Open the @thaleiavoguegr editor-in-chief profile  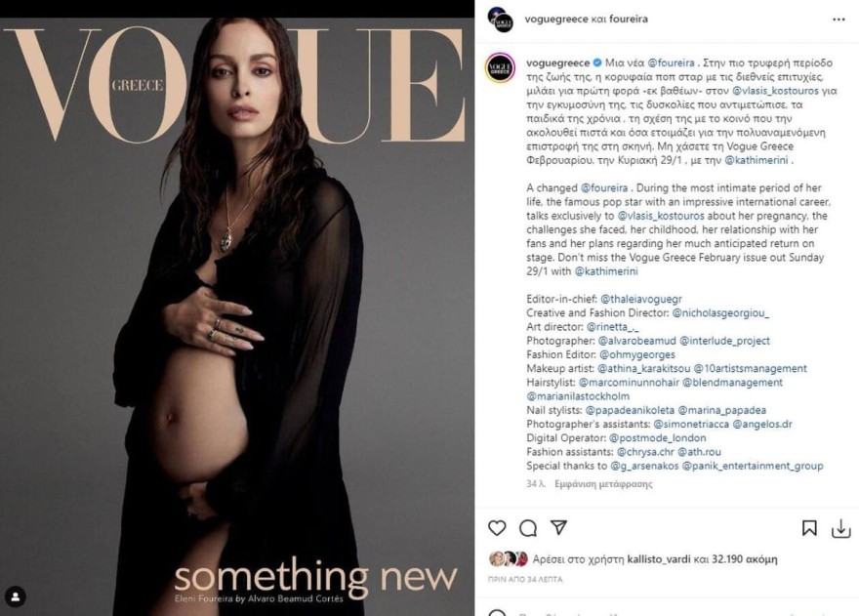(x=641, y=300)
